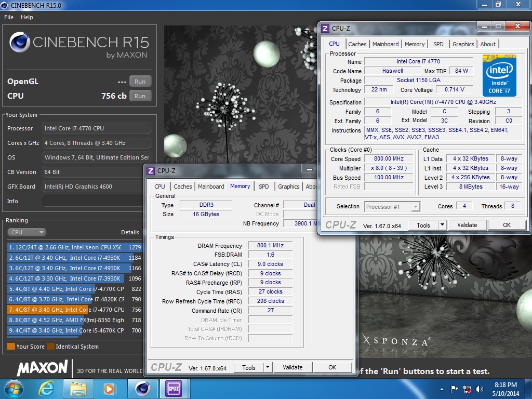
Task: Switch to Graphics tab in front CPU-Z
Action: [x=463, y=44]
